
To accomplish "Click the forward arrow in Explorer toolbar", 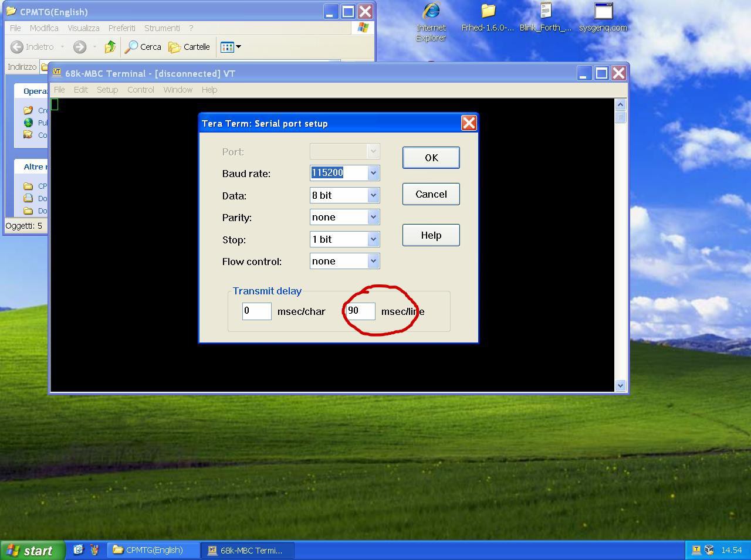I will [80, 47].
